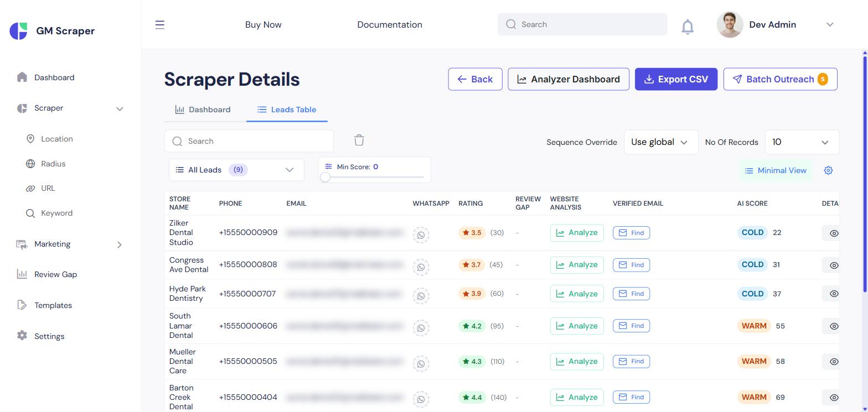This screenshot has height=412, width=868.
Task: Toggle the Minimal View button
Action: (x=776, y=170)
